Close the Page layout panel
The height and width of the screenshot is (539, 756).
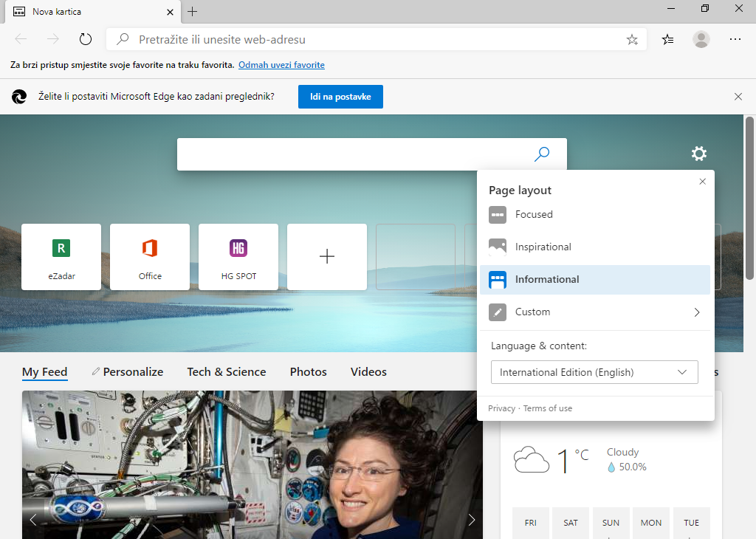tap(702, 182)
